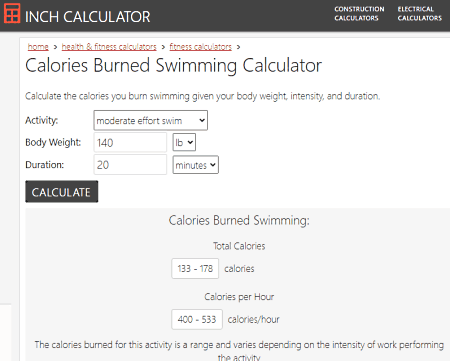Open the body weight unit dropdown

(x=184, y=142)
